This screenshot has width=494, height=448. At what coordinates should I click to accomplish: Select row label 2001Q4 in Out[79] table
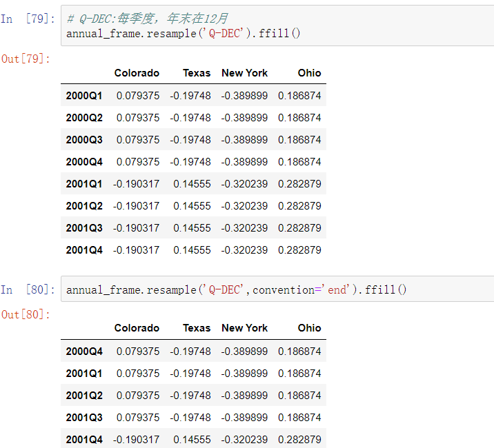[x=84, y=250]
